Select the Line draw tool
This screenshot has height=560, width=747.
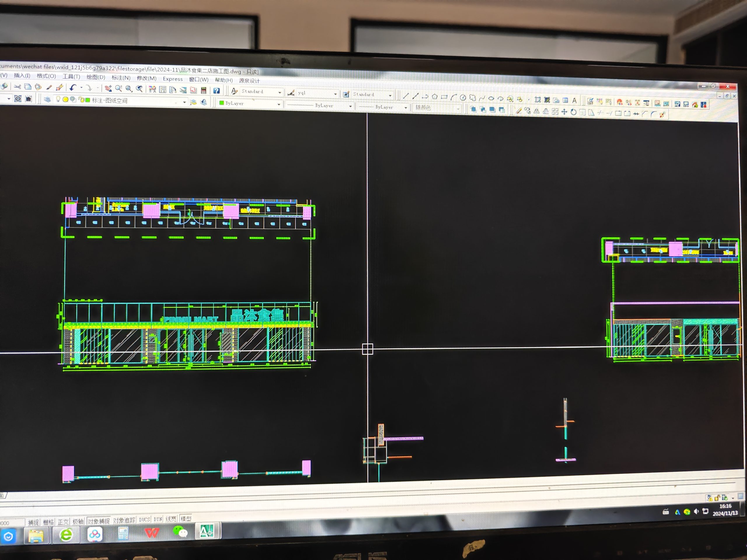[406, 96]
